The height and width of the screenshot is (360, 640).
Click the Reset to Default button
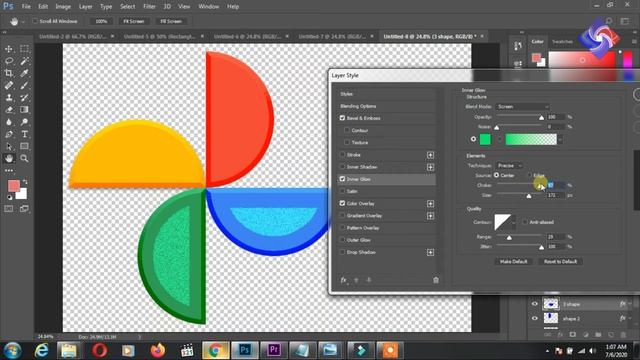pos(560,261)
